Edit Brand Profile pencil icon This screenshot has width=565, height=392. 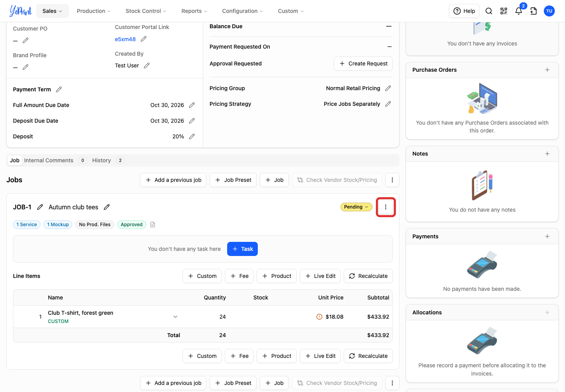pos(26,67)
